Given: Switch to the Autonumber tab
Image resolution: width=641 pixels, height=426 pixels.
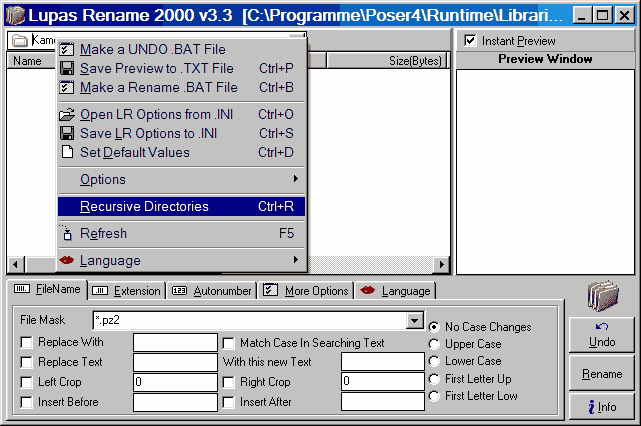Looking at the screenshot, I should (x=212, y=291).
